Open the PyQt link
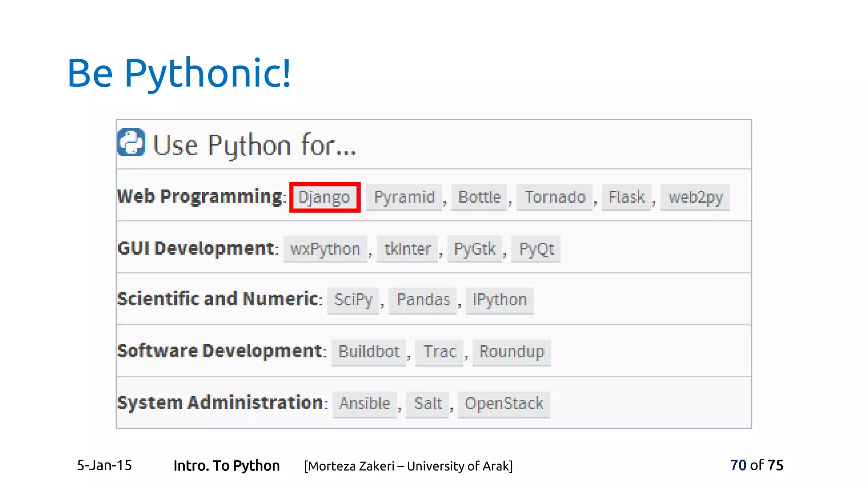The width and height of the screenshot is (868, 488). pos(536,250)
